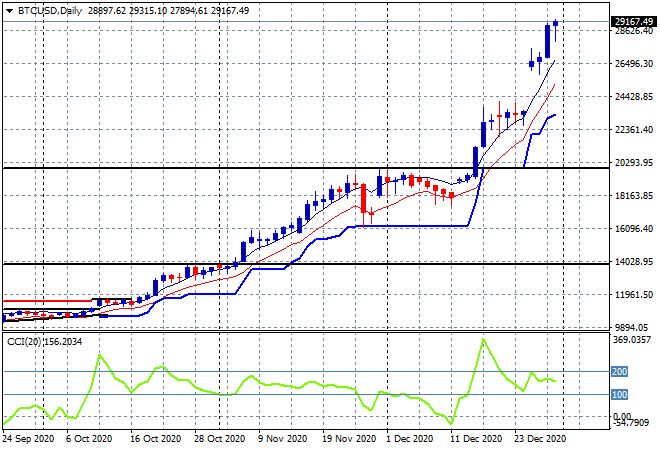Click the CCI 200 level label
The image size is (660, 450).
pyautogui.click(x=620, y=372)
